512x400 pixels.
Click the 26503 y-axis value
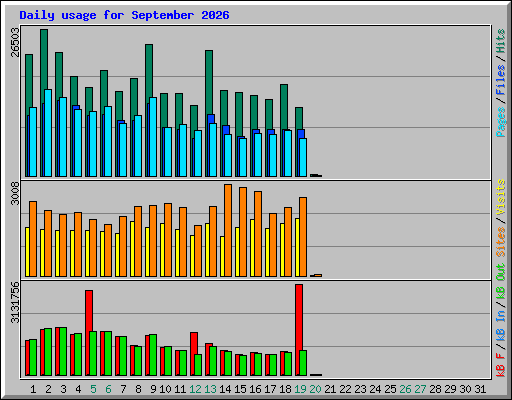(x=15, y=42)
